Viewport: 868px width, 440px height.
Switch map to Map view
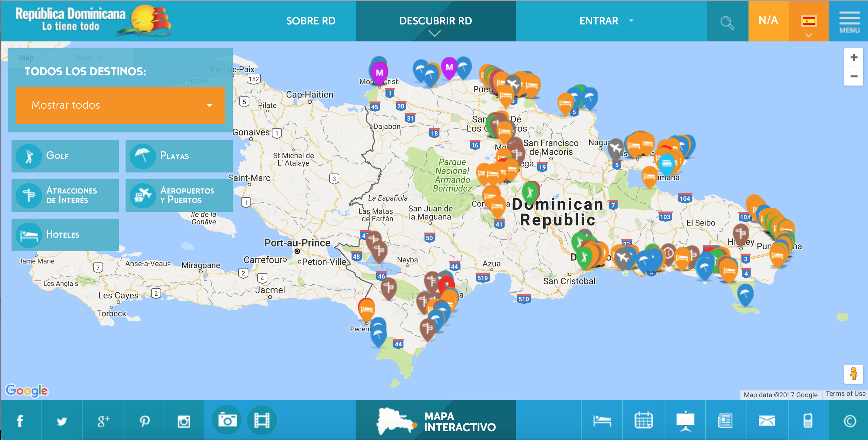pos(26,58)
